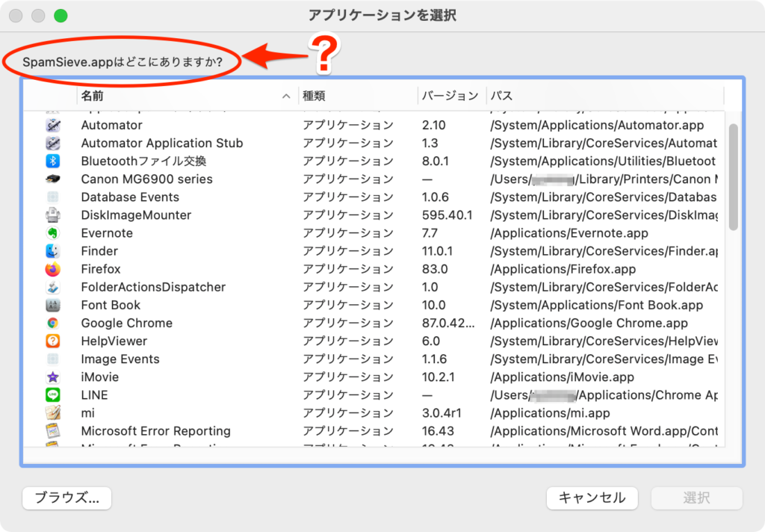
Task: Select the Bluetooth file exchange icon
Action: 53,161
